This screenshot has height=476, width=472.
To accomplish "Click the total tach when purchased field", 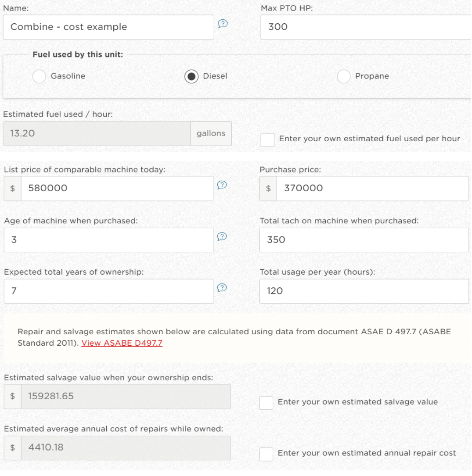I will pos(364,240).
